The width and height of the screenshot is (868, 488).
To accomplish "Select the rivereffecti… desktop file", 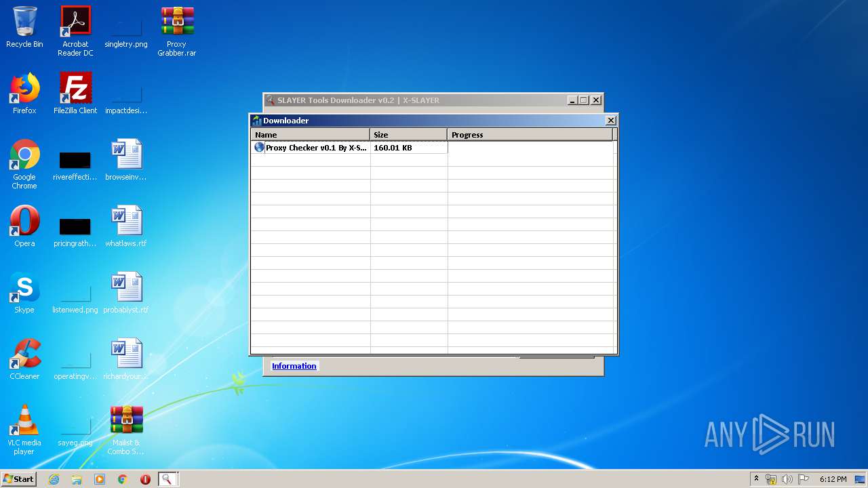I will [x=75, y=167].
